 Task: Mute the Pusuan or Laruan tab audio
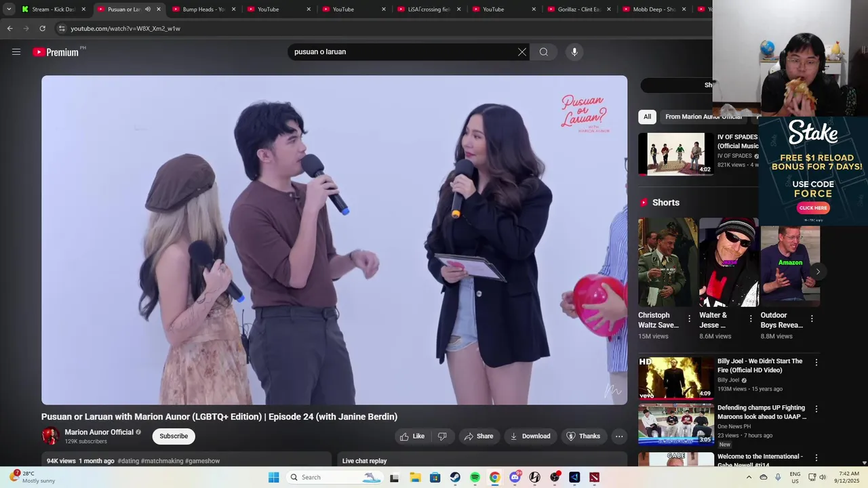tap(148, 9)
